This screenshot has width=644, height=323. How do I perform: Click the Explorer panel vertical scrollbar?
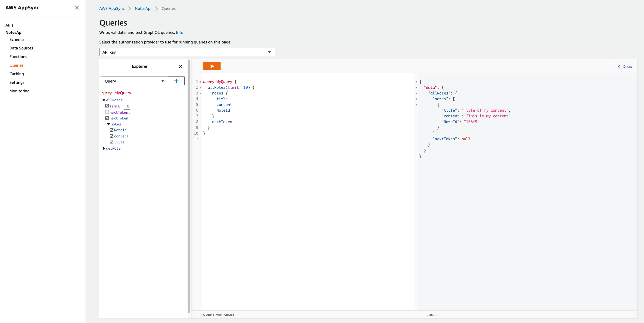(x=189, y=186)
